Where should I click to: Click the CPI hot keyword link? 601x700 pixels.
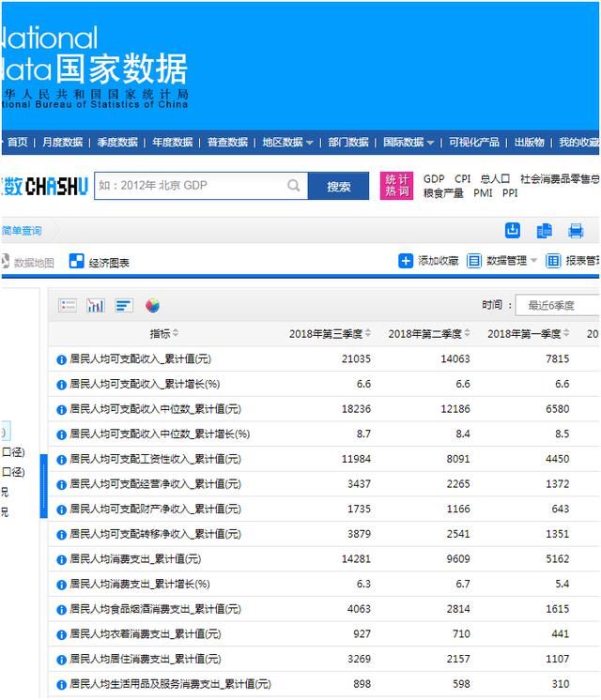[462, 179]
